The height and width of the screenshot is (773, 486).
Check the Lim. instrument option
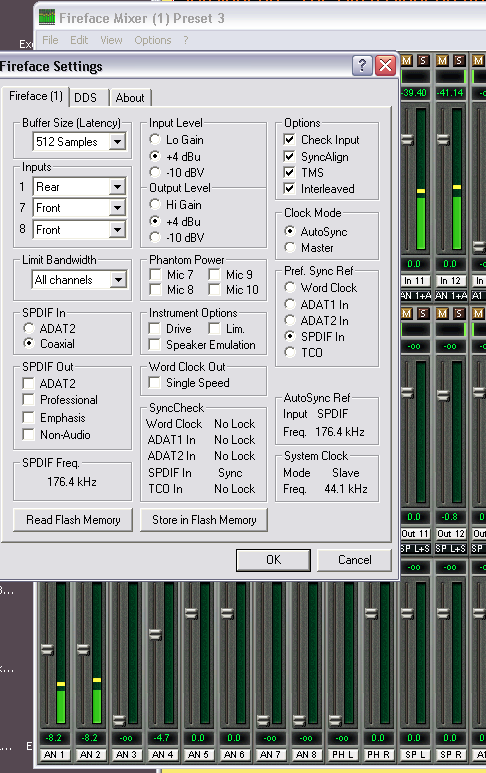[x=214, y=328]
